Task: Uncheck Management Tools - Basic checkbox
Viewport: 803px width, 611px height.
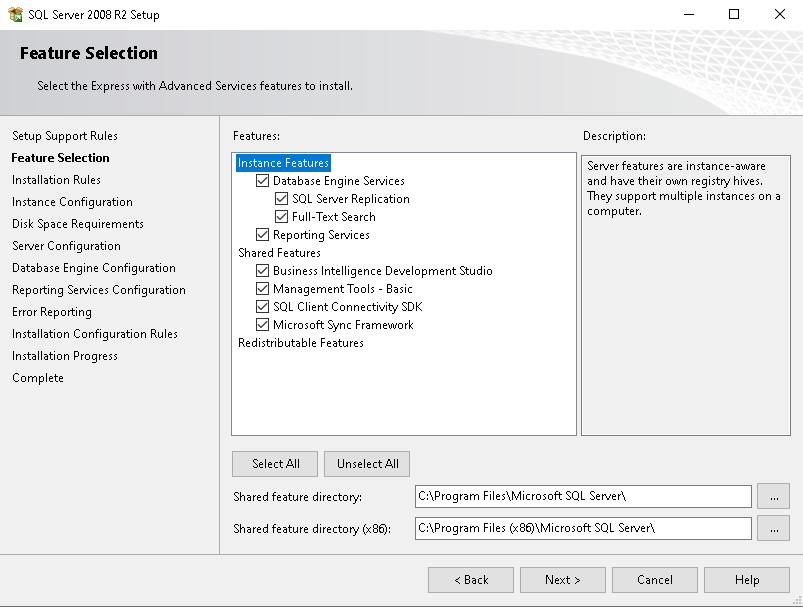Action: coord(262,288)
